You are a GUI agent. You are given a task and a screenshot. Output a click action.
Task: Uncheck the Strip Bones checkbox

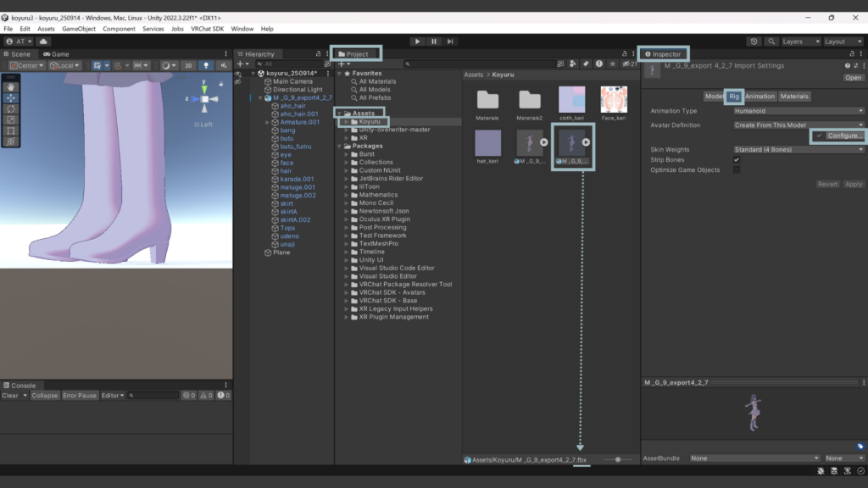click(736, 160)
